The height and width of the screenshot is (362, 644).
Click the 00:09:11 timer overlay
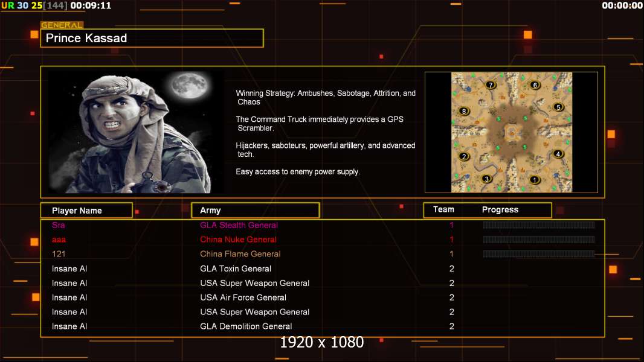(91, 6)
